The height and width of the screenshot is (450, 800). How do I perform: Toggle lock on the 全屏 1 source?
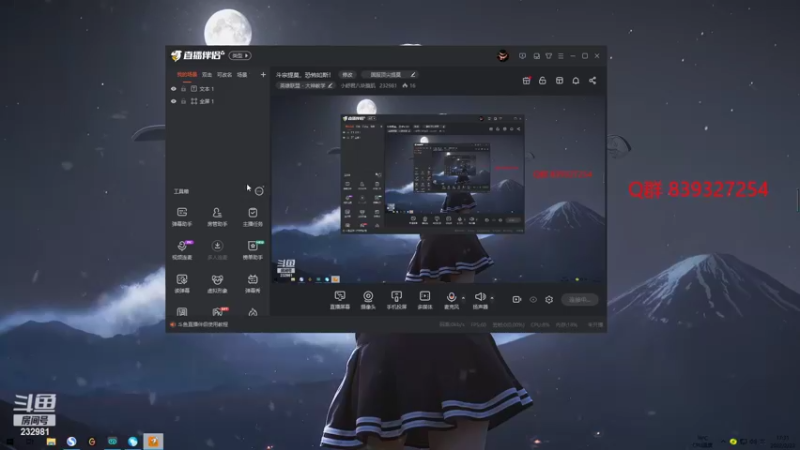(184, 101)
